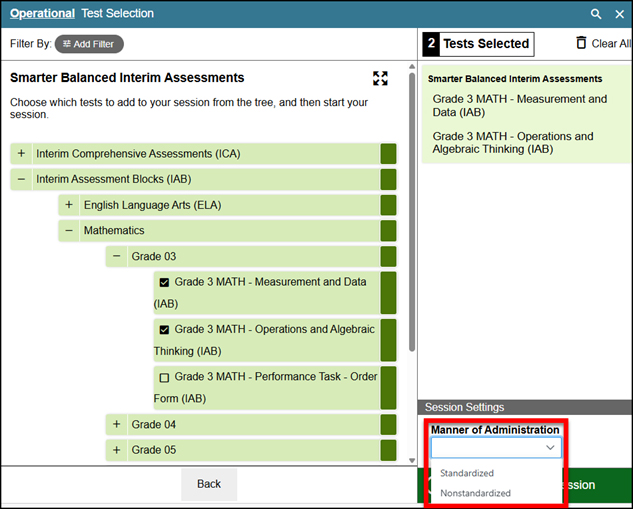Expand English Language Arts (ELA) node

tap(69, 205)
